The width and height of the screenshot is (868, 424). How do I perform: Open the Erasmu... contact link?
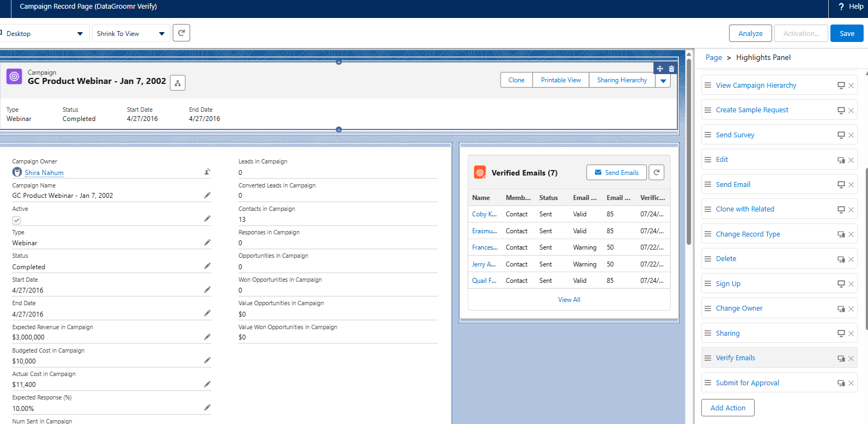485,231
